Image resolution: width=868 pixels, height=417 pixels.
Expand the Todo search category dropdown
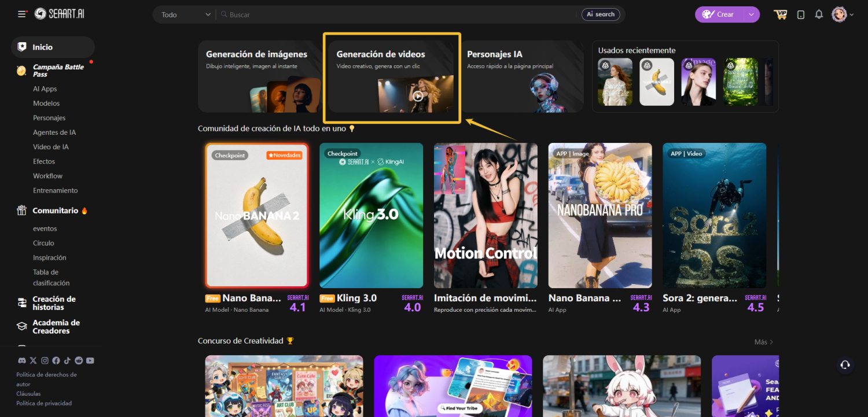point(185,14)
